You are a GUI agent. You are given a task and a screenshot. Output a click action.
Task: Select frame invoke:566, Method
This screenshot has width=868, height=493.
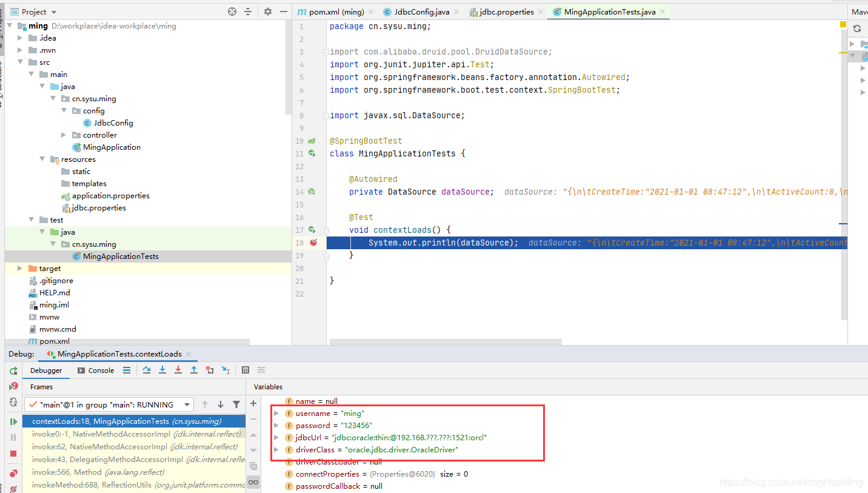coord(133,472)
